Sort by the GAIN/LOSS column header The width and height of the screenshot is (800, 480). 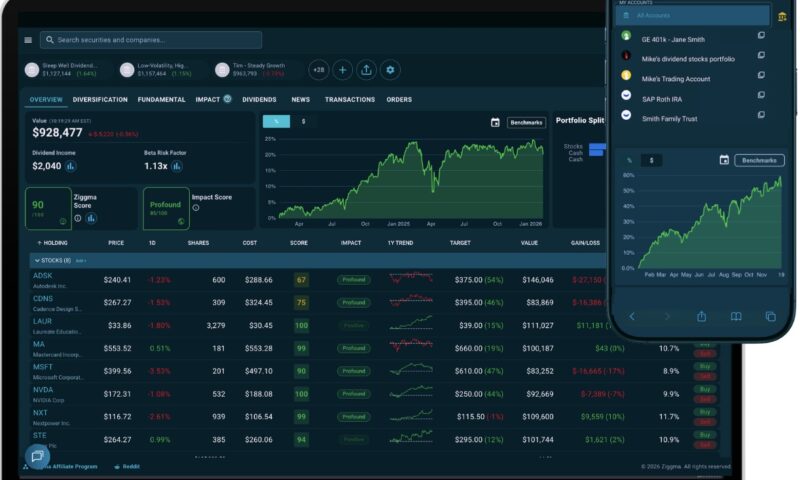pos(585,243)
